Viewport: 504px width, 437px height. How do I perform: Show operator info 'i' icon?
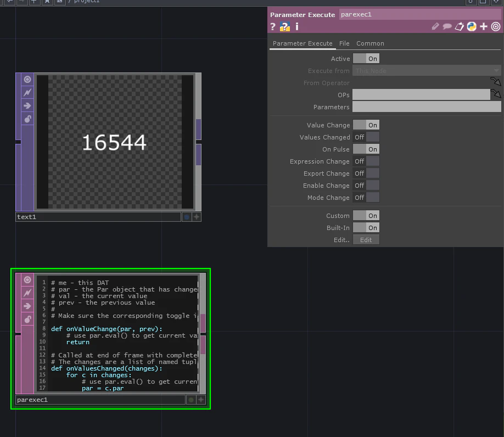(297, 26)
